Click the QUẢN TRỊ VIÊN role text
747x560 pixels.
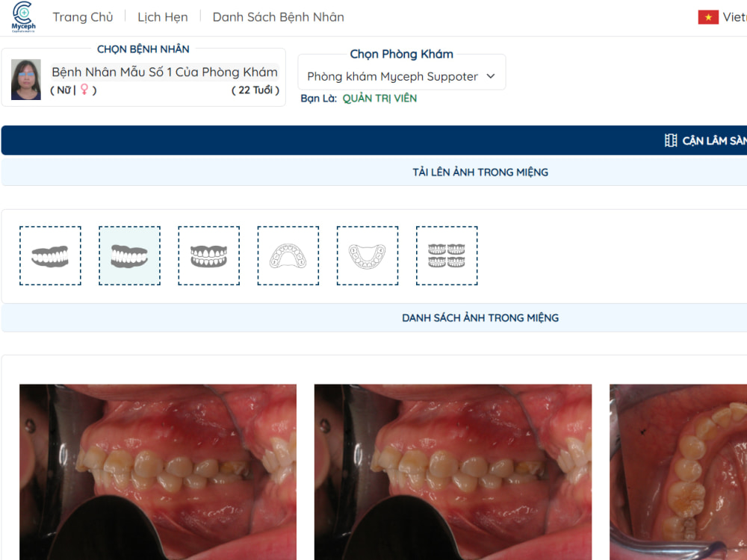379,98
